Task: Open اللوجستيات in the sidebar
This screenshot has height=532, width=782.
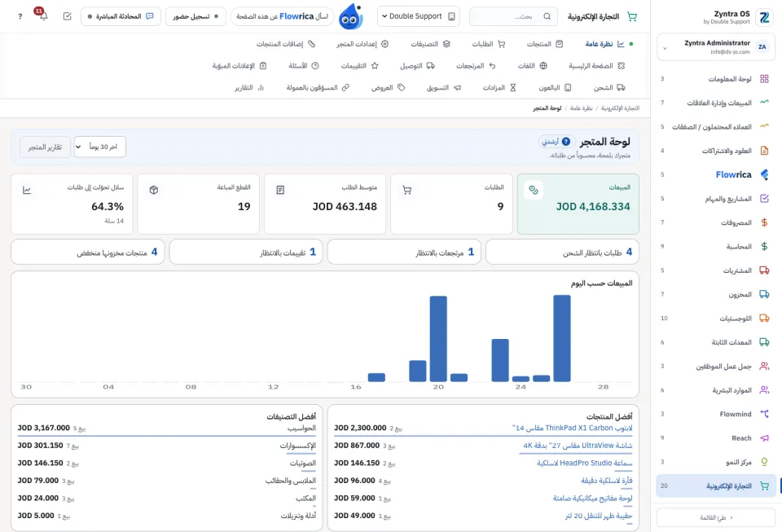Action: (716, 318)
